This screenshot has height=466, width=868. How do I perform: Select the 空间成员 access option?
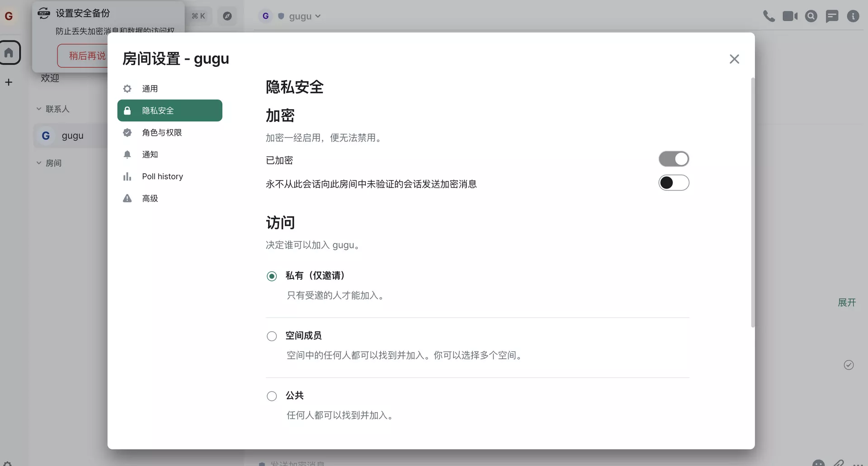pyautogui.click(x=272, y=336)
